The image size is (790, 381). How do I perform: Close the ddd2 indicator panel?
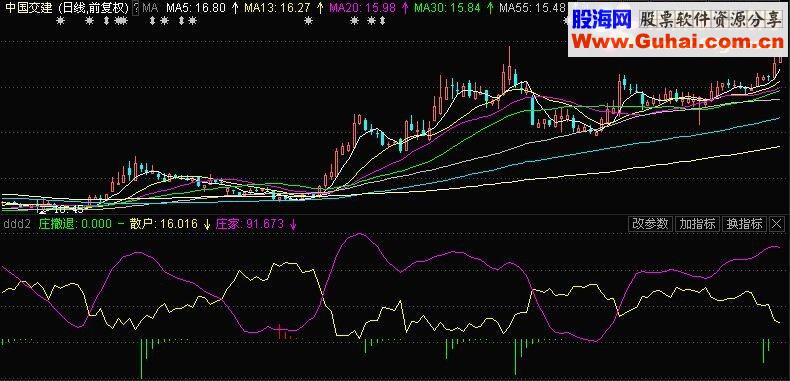[x=776, y=224]
